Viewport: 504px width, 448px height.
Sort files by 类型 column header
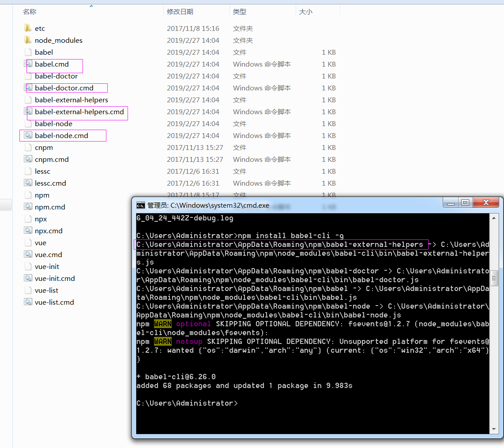[262, 12]
